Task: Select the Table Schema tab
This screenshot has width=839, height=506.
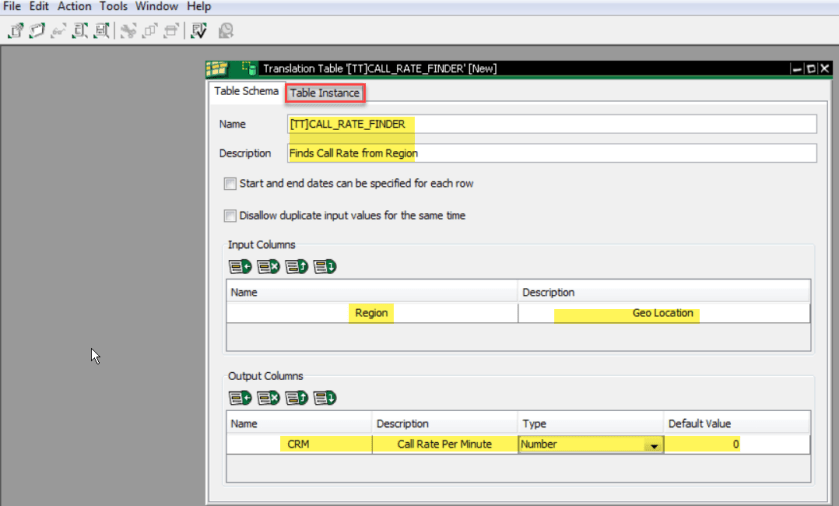Action: (x=247, y=92)
